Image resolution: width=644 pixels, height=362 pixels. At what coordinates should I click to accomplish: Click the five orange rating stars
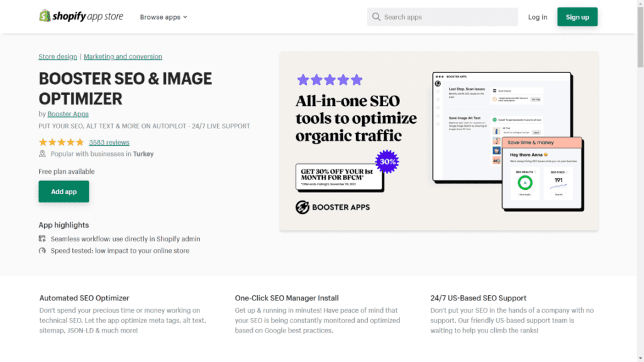tap(61, 142)
